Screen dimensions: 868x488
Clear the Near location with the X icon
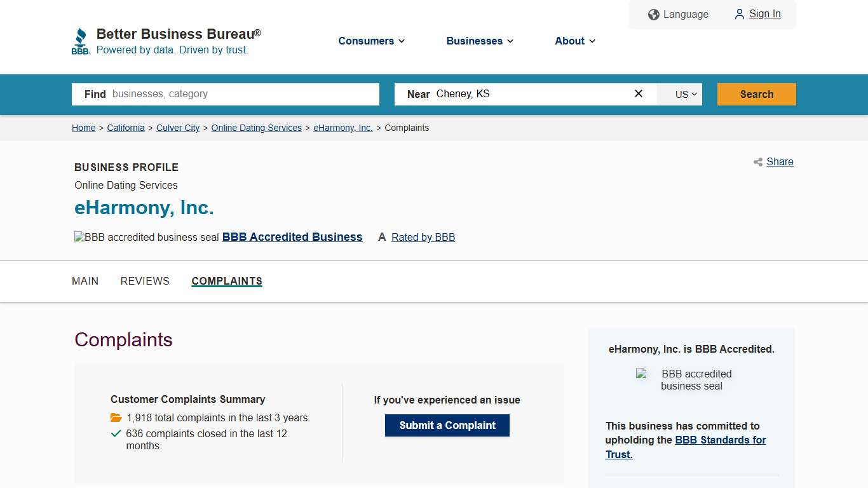[x=638, y=93]
